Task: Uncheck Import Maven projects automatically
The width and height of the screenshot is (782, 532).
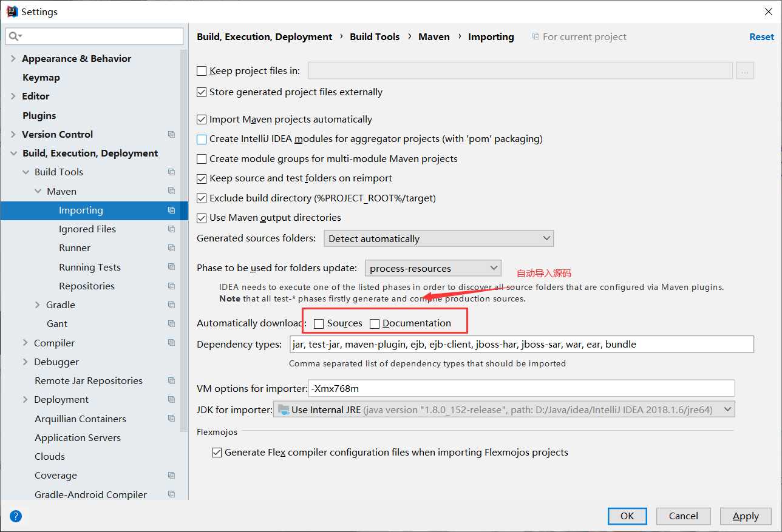Action: (202, 120)
